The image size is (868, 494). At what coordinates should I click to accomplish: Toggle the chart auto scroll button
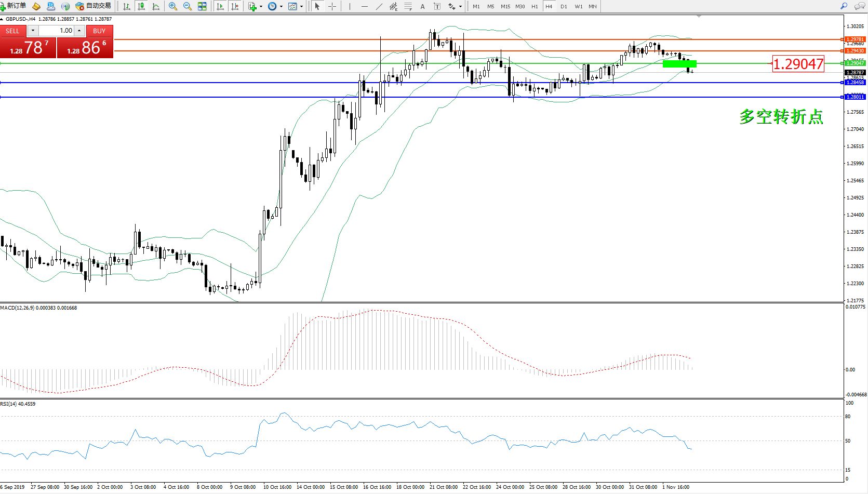(220, 6)
